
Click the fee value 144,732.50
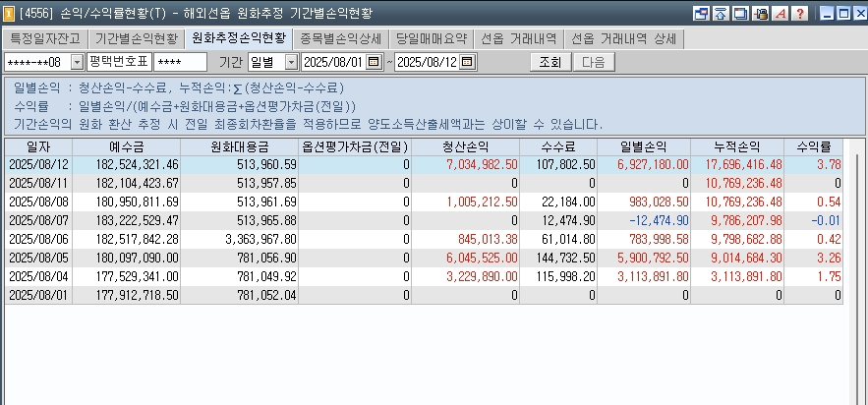click(566, 258)
